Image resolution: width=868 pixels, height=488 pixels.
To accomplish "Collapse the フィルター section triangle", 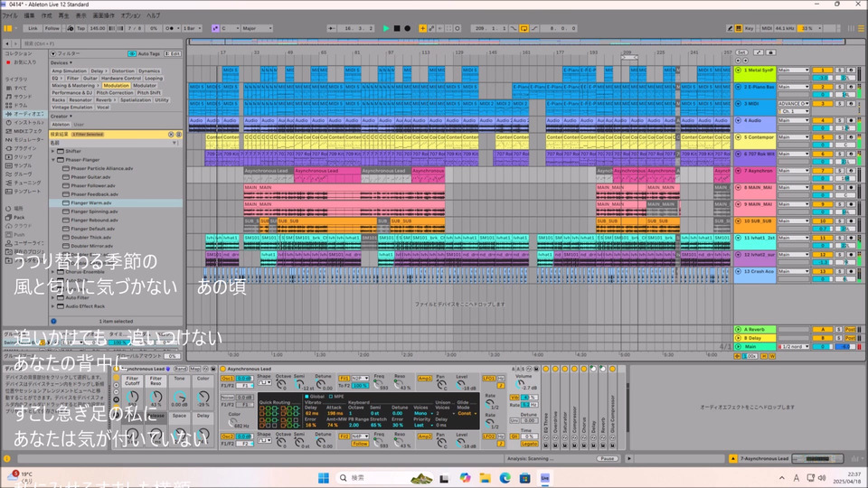I will coord(53,53).
